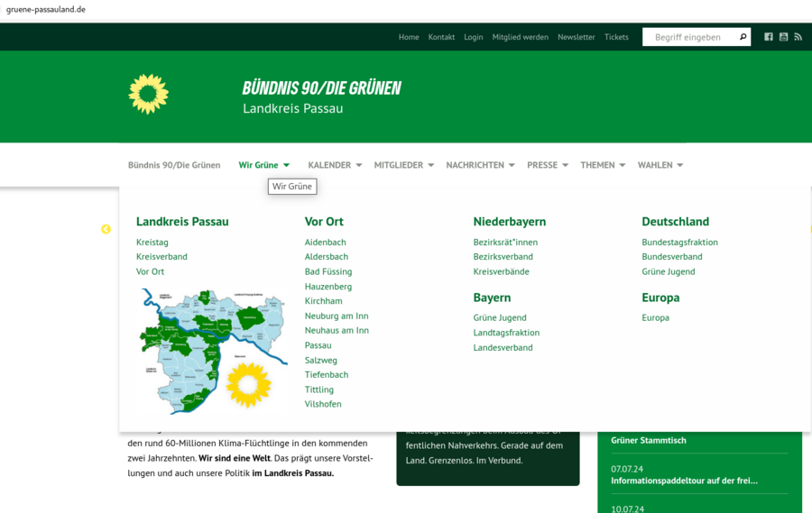Click the Europa heading

[x=660, y=298]
